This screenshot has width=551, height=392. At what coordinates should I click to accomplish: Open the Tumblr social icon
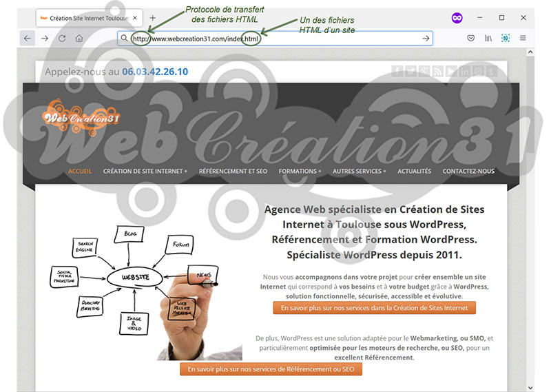pos(491,72)
